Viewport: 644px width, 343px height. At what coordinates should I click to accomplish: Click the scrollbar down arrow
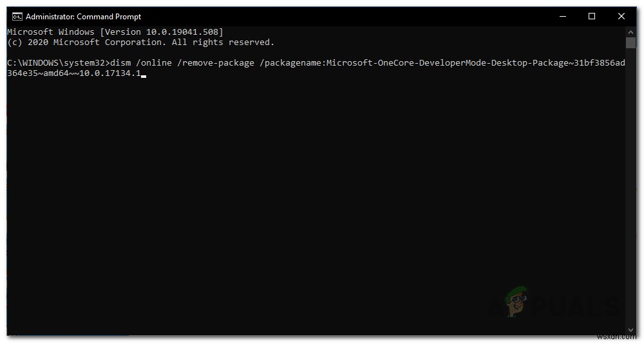coord(630,329)
